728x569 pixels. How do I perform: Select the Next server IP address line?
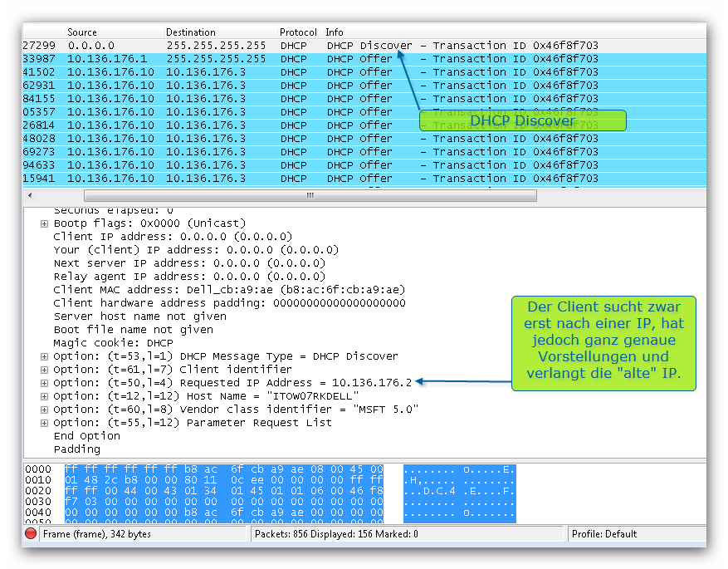(189, 263)
